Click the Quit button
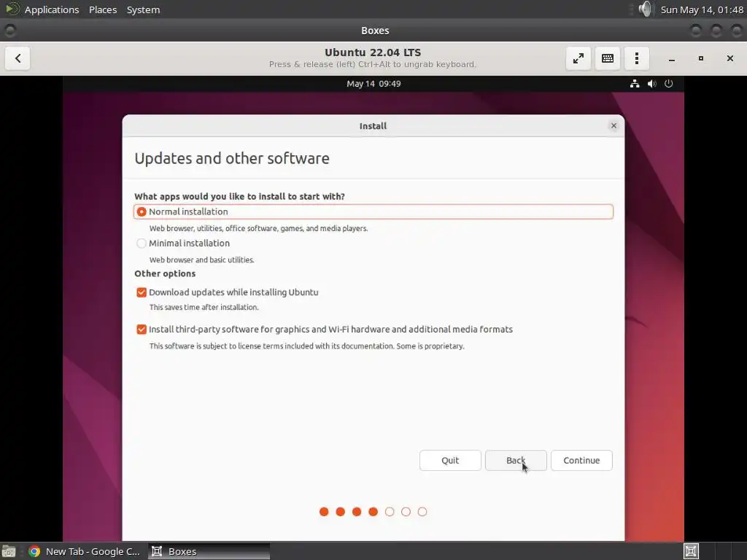The width and height of the screenshot is (747, 560). coord(450,461)
